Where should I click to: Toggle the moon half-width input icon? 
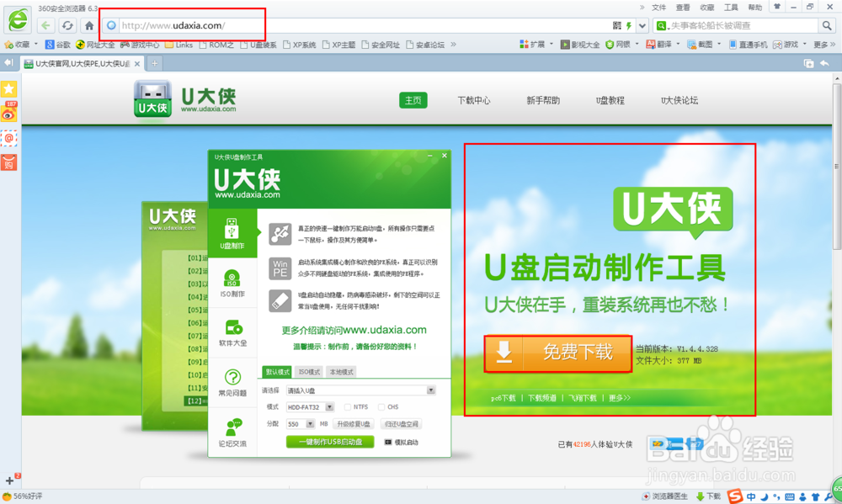765,497
